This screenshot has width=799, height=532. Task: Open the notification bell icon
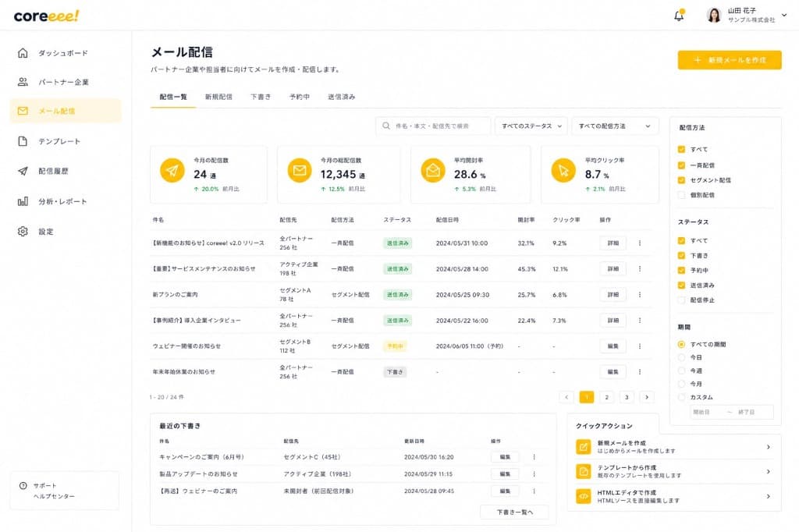tap(679, 16)
